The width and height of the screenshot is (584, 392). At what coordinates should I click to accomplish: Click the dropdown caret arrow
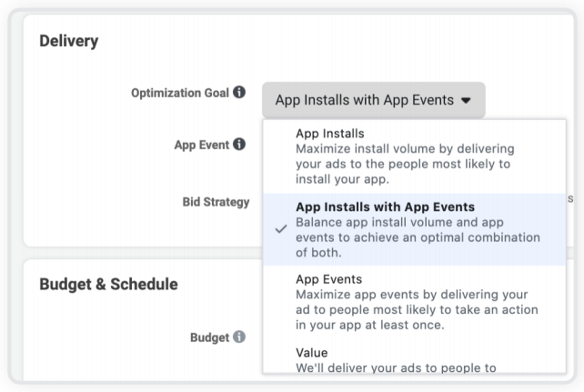467,101
